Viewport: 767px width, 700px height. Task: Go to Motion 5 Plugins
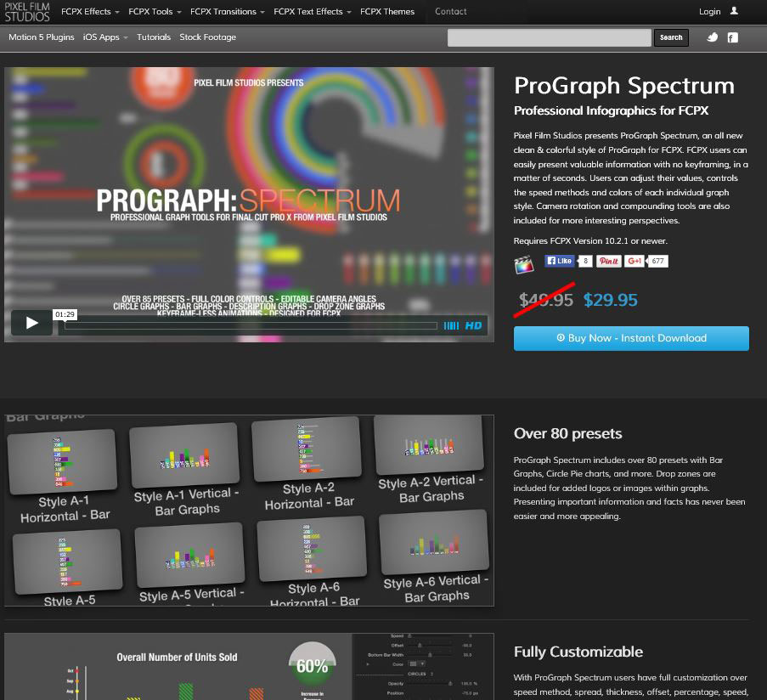pos(42,37)
